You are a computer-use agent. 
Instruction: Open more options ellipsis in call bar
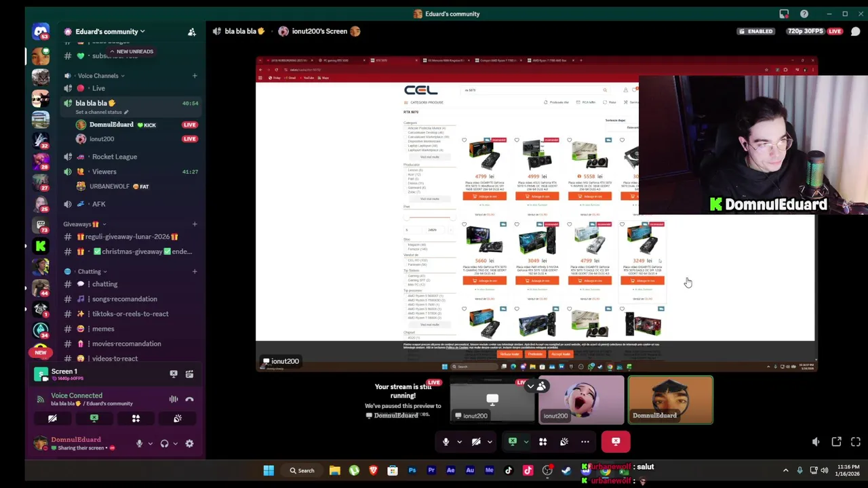[x=585, y=442]
